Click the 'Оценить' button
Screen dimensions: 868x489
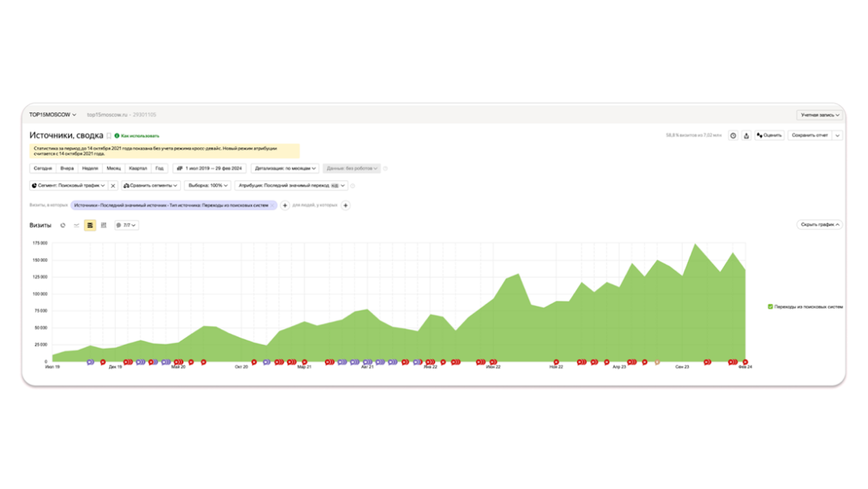point(769,136)
